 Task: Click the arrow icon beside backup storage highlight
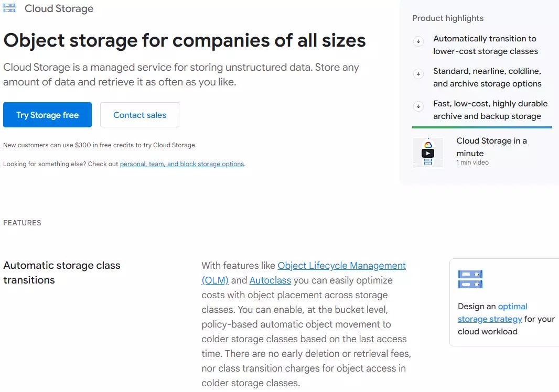click(418, 106)
